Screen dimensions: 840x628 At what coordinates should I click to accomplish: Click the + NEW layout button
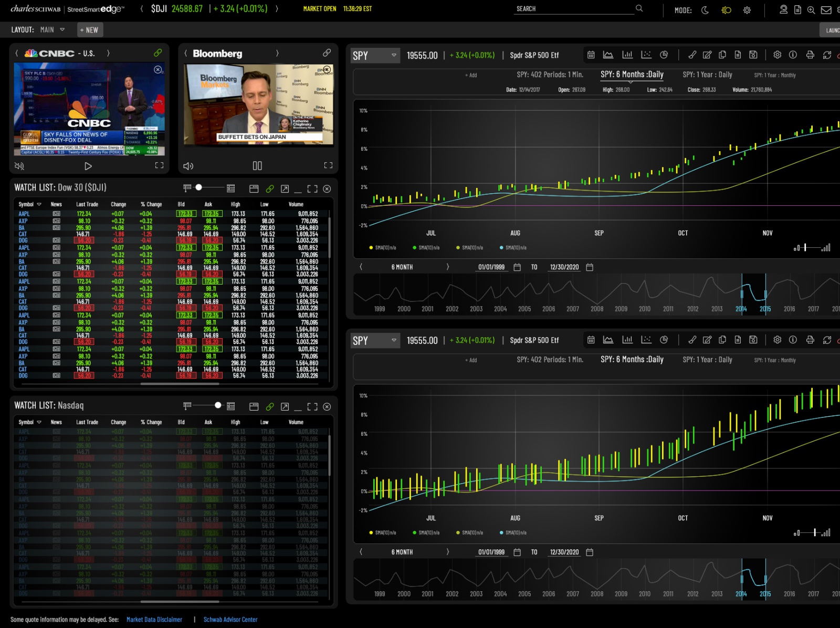[89, 30]
